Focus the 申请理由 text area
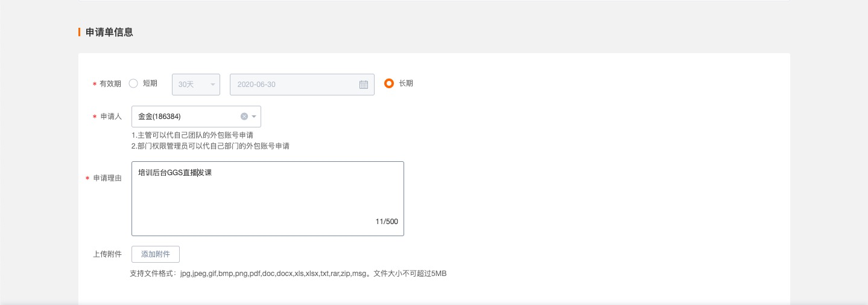This screenshot has height=305, width=868. pyautogui.click(x=268, y=199)
